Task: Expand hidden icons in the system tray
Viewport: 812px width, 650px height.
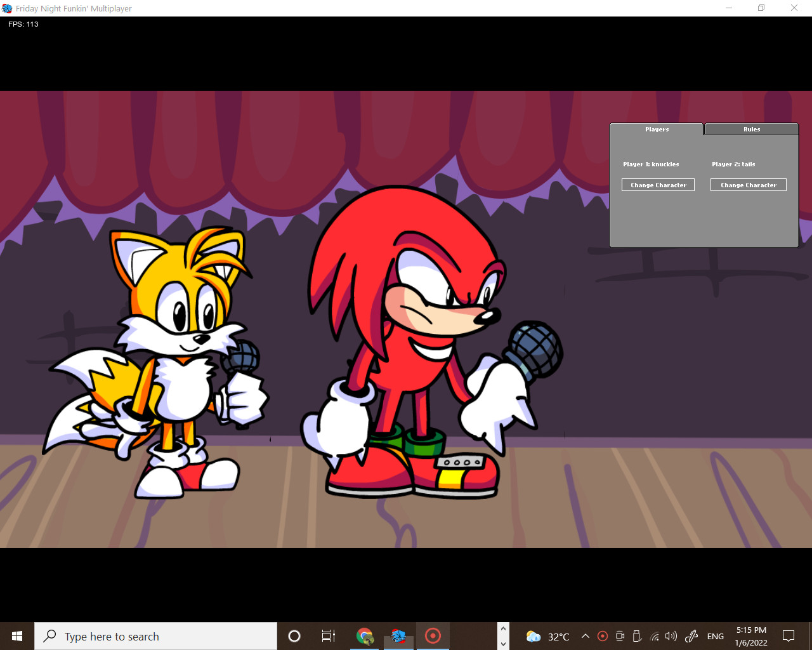Action: 585,636
